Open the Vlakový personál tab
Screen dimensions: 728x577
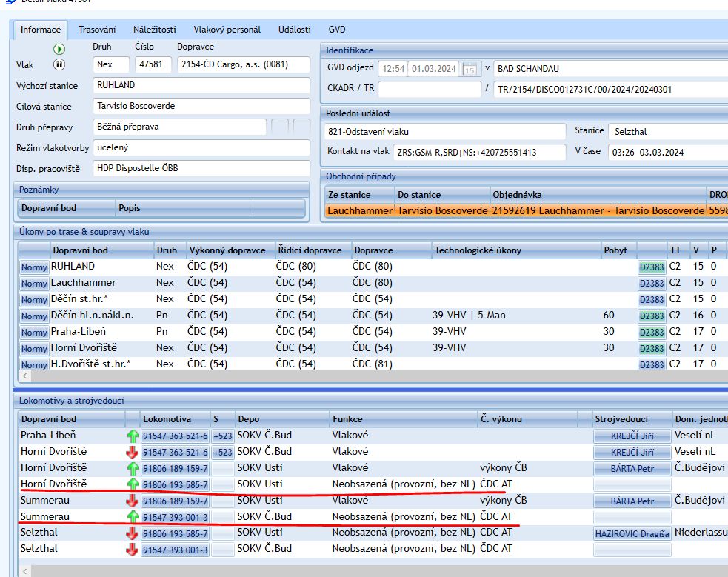point(227,30)
